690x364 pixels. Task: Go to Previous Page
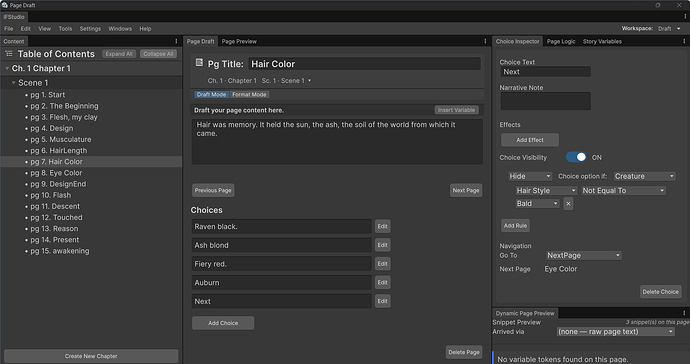[213, 190]
